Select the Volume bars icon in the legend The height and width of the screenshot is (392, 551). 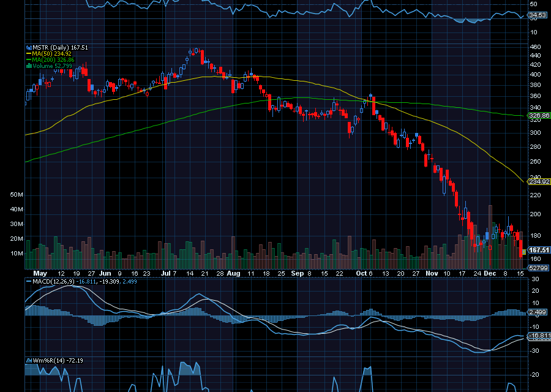(x=29, y=66)
